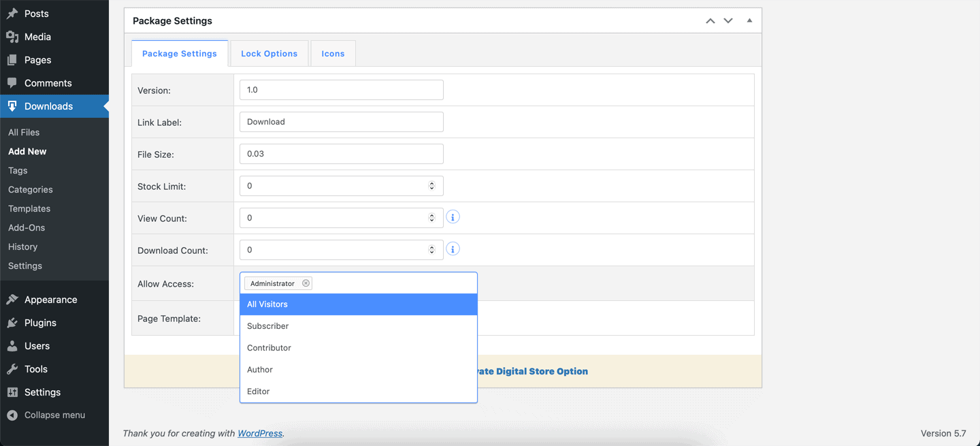Select the Plugins icon
This screenshot has height=446, width=980.
point(14,322)
